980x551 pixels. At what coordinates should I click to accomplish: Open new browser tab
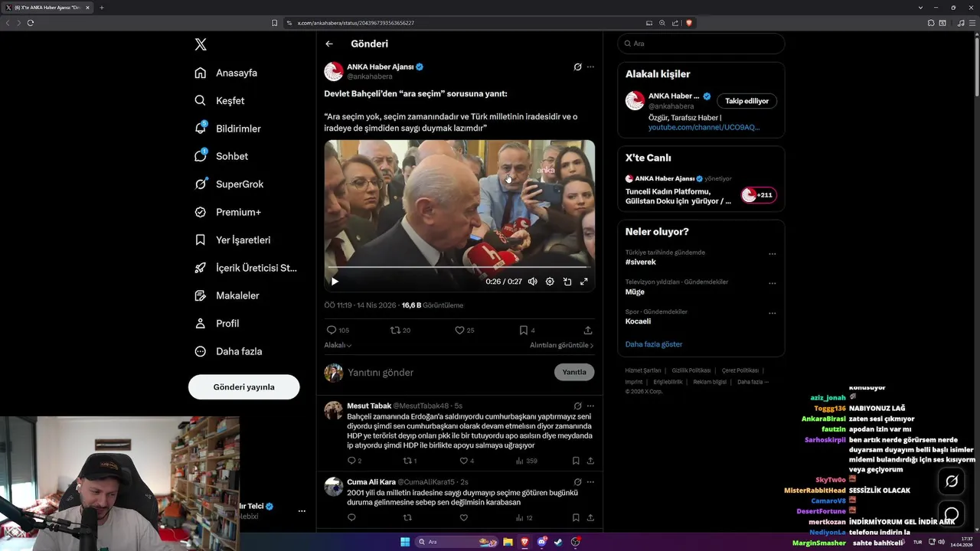coord(102,8)
